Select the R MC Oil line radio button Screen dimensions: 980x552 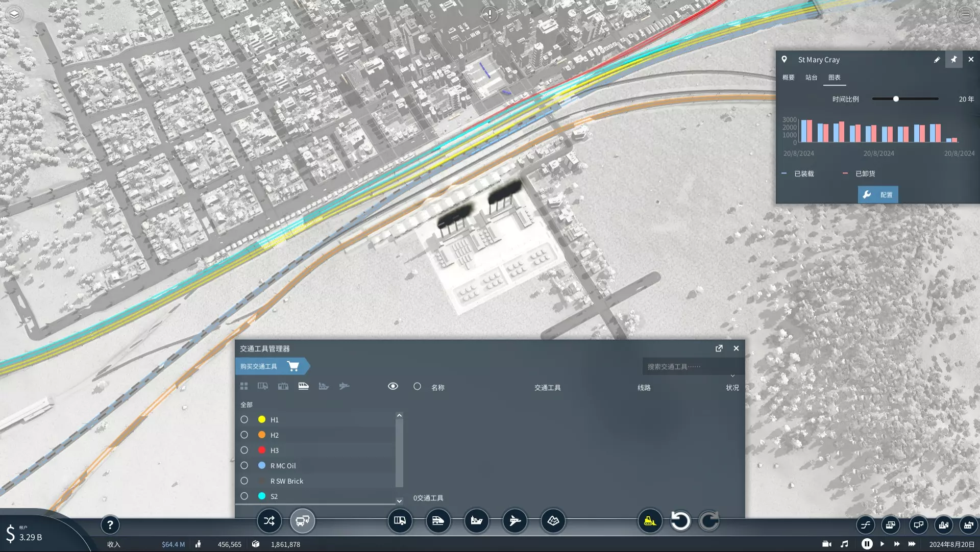[244, 465]
